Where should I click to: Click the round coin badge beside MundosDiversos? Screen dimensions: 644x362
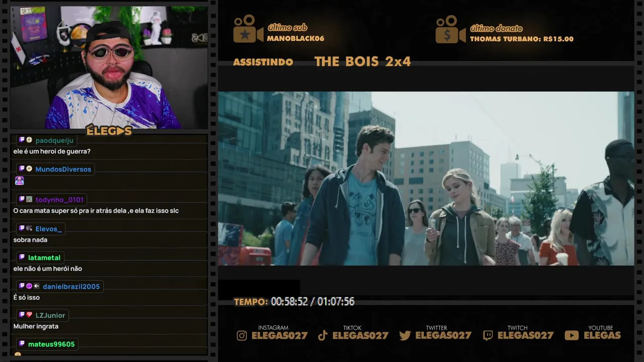pyautogui.click(x=29, y=169)
